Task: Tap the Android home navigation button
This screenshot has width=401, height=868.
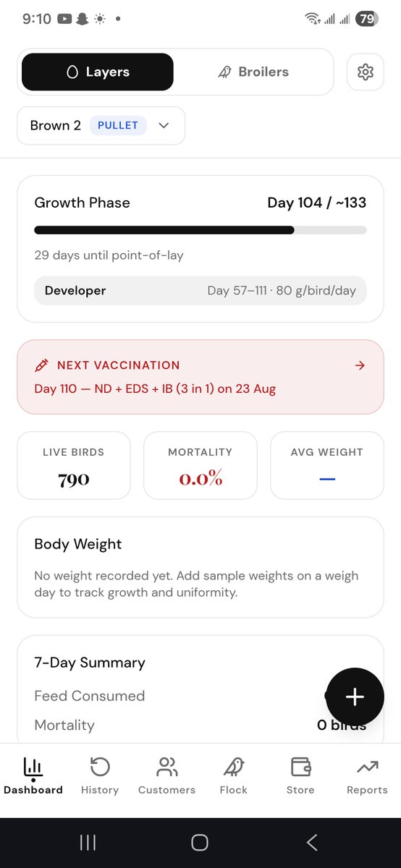Action: tap(200, 842)
